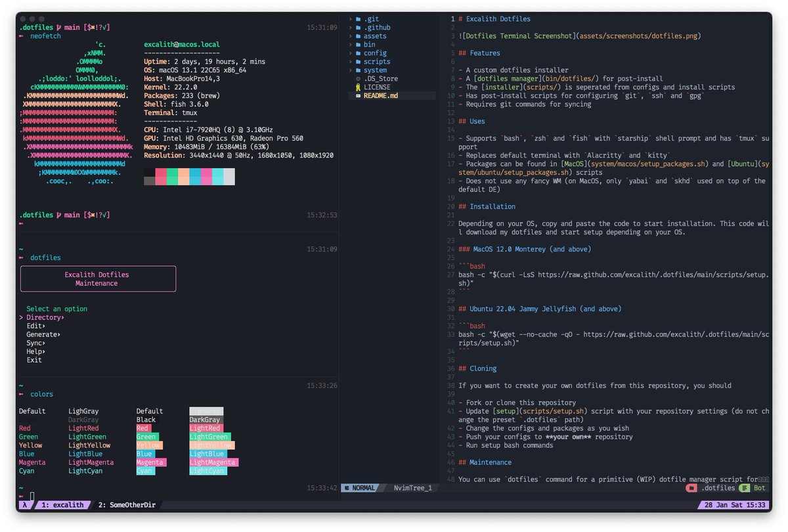Click 'LightMagenta' in plain-text colors column
Viewport: 788px width, 532px height.
(x=91, y=462)
